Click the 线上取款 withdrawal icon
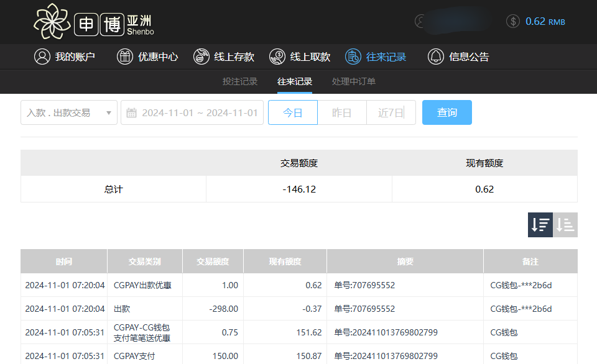The height and width of the screenshot is (364, 597). coord(277,57)
